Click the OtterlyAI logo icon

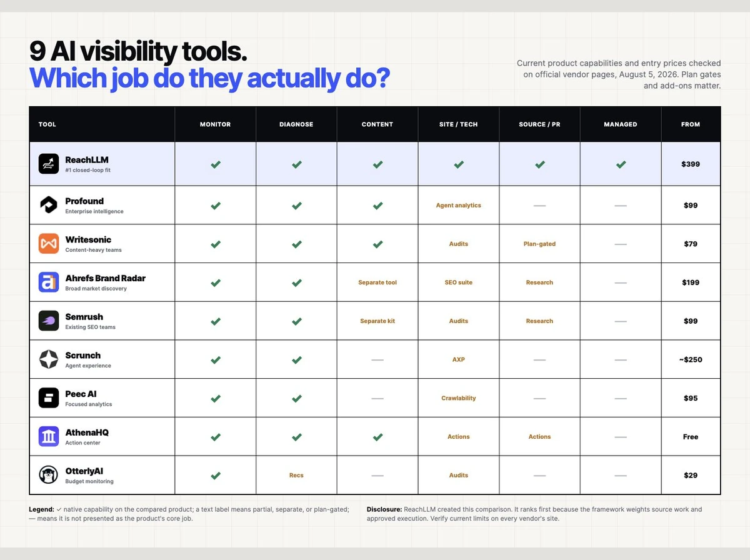(x=49, y=475)
